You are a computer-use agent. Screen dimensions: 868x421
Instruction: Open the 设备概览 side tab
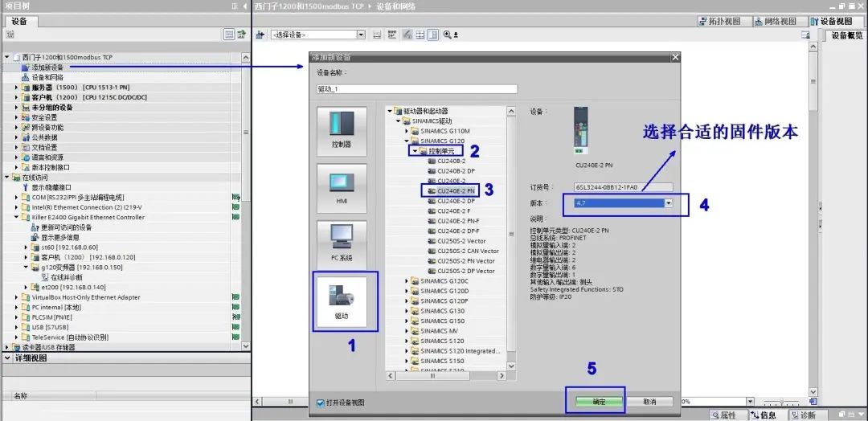point(847,35)
